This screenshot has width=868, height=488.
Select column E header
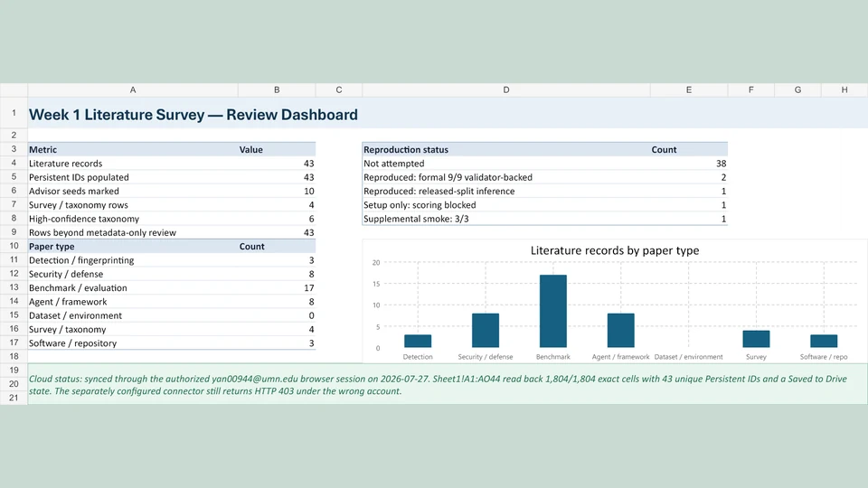point(689,89)
